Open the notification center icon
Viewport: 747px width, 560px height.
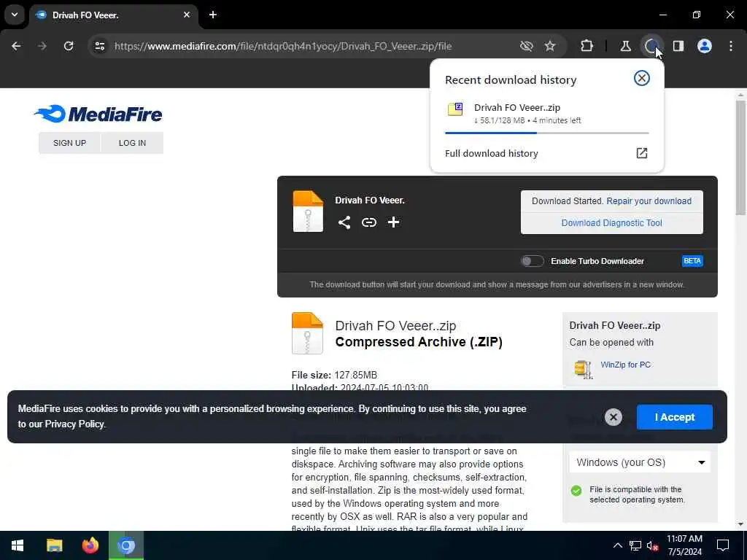[x=723, y=545]
